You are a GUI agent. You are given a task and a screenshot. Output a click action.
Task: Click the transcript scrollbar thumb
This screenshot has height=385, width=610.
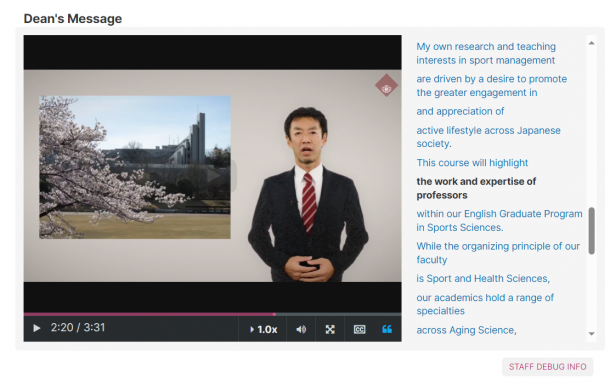point(591,231)
